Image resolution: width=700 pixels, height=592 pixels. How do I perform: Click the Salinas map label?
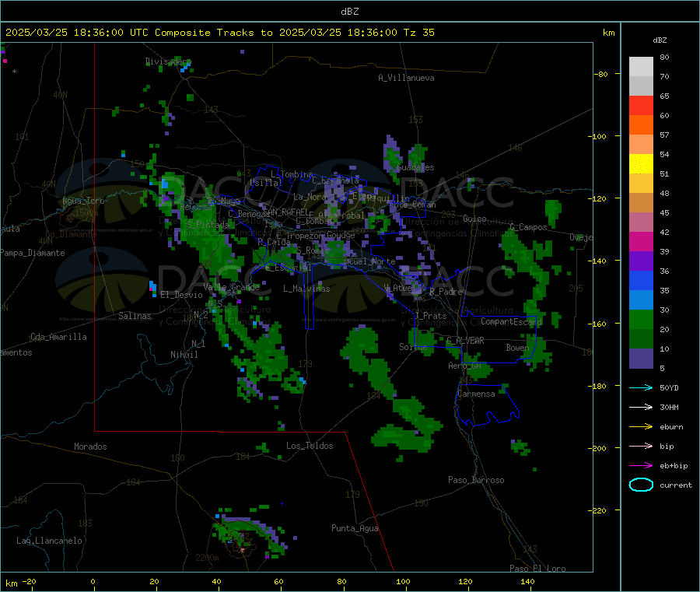[x=135, y=316]
